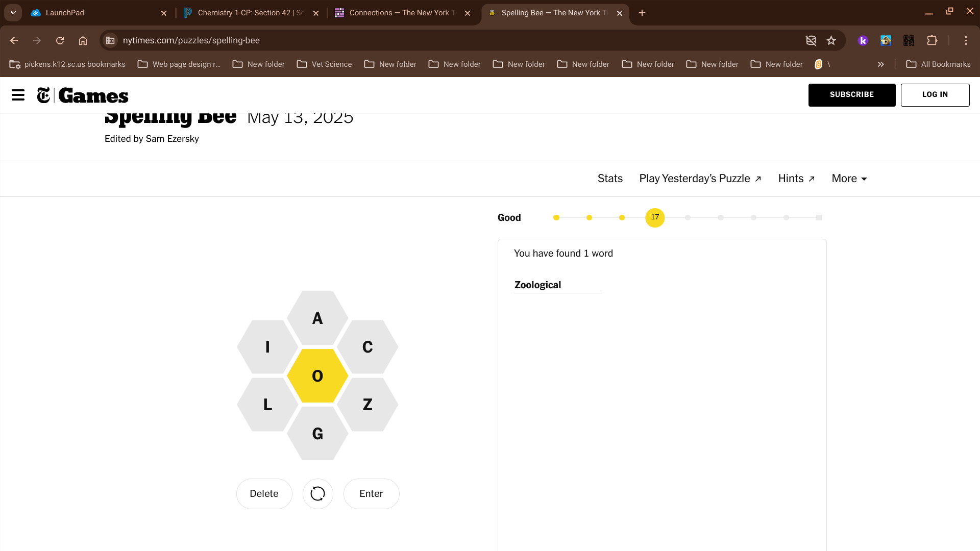Select the letter G hexagon
The height and width of the screenshot is (551, 980).
pos(317,434)
